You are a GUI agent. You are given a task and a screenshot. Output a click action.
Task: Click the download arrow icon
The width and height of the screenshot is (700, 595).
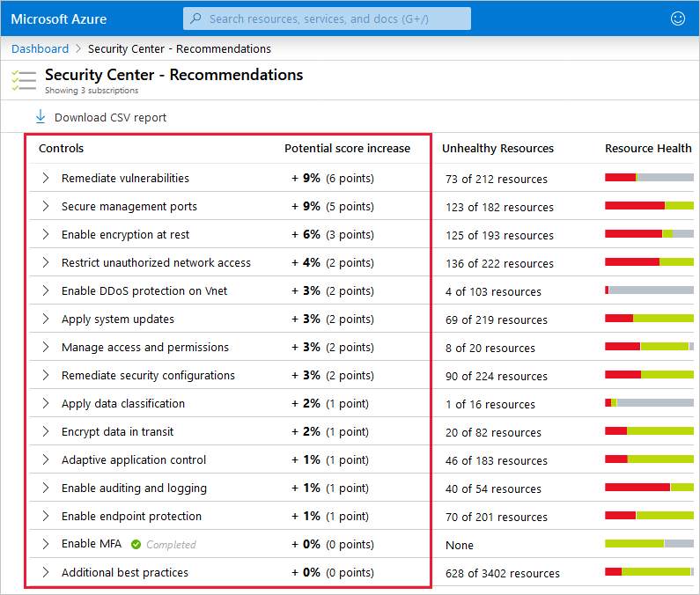41,116
